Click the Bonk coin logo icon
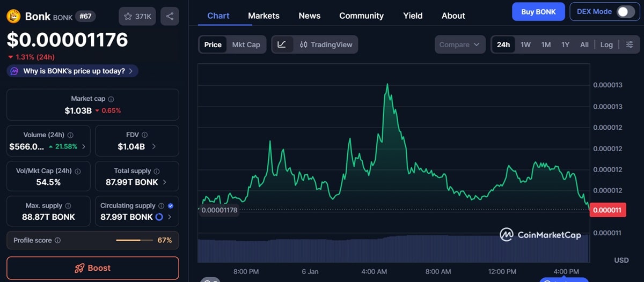 point(14,16)
